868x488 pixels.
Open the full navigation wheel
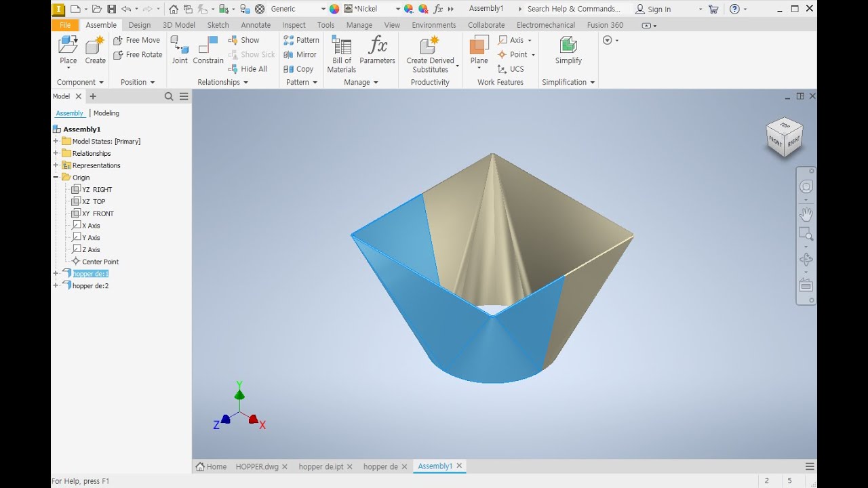806,186
